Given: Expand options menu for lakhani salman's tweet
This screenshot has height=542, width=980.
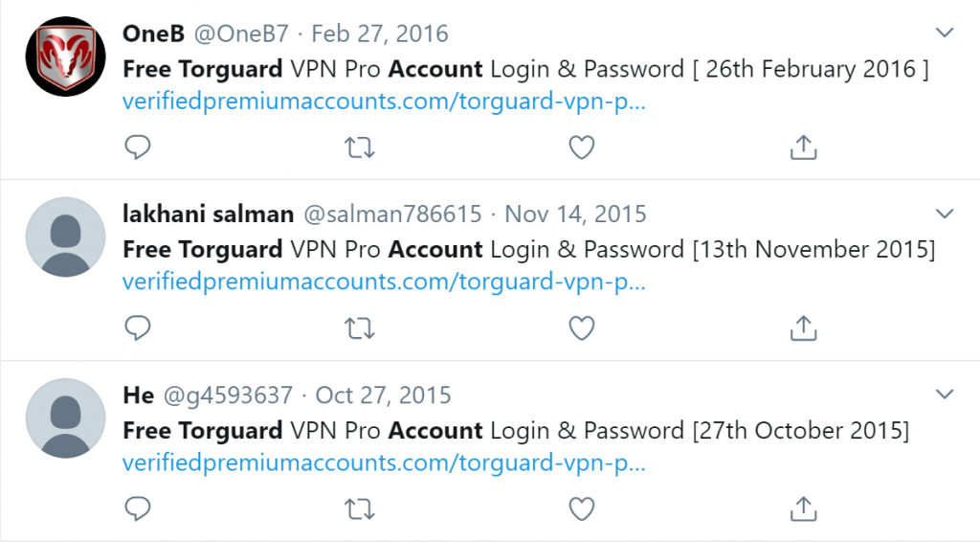Looking at the screenshot, I should pos(945,214).
